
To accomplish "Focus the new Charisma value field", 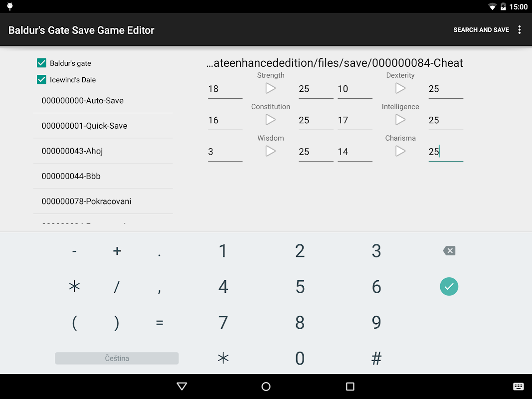I will (446, 152).
